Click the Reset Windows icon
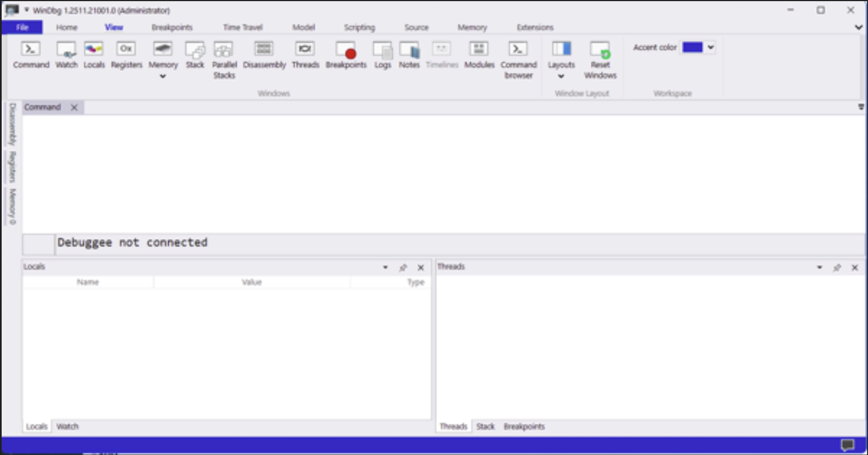The width and height of the screenshot is (868, 455). (x=600, y=59)
